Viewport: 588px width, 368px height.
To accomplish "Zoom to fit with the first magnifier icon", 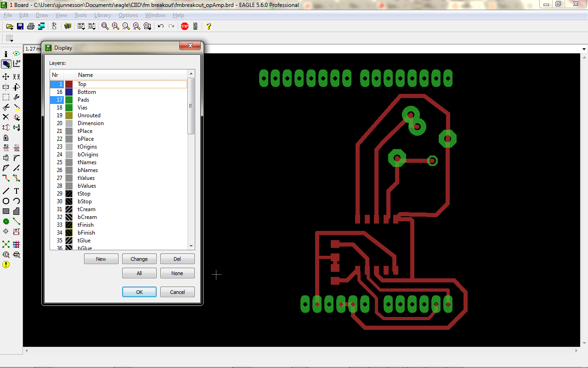I will pos(105,26).
